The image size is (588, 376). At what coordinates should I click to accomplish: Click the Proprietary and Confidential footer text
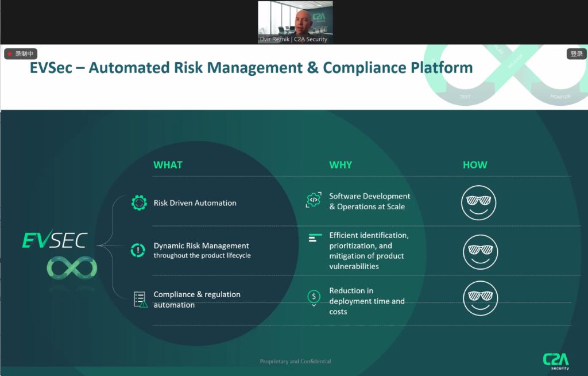[x=295, y=362]
